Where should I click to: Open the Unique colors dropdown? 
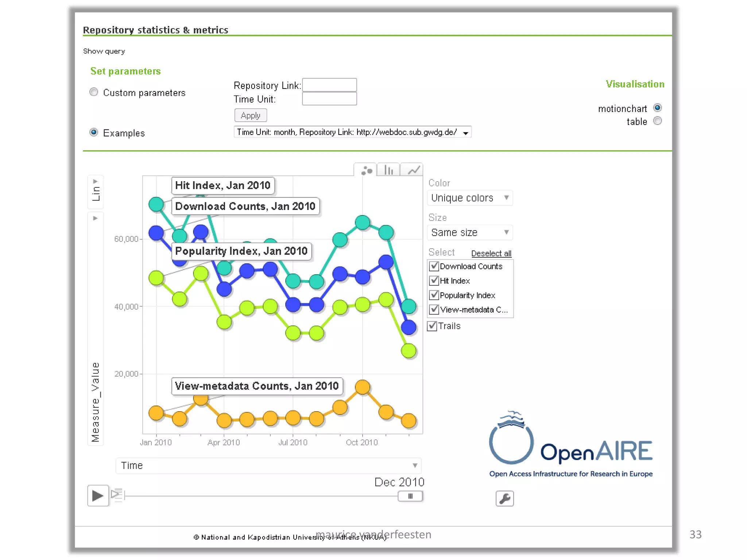pyautogui.click(x=470, y=198)
